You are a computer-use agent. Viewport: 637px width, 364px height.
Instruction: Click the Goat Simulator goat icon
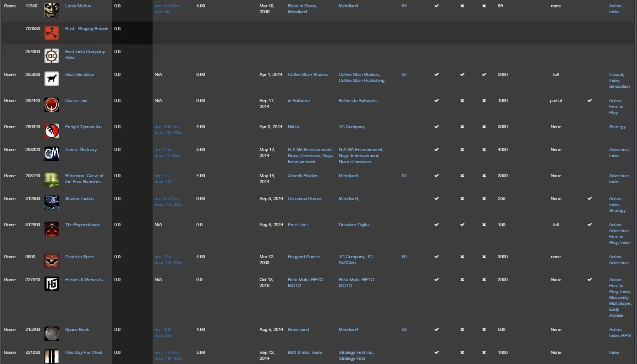(52, 79)
